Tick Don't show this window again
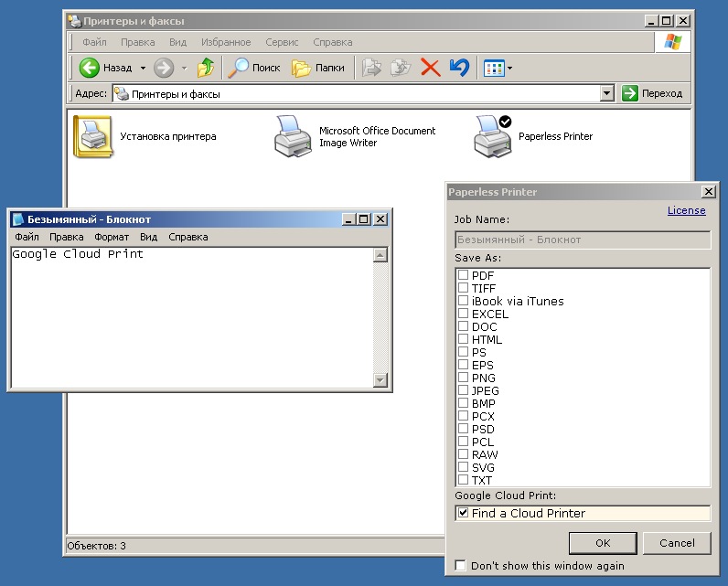This screenshot has width=728, height=586. coord(460,565)
